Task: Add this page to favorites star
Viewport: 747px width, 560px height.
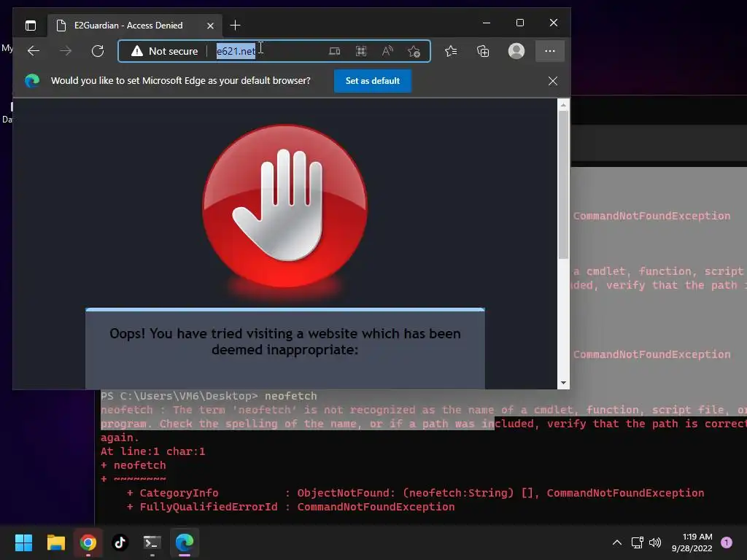Action: pyautogui.click(x=414, y=51)
